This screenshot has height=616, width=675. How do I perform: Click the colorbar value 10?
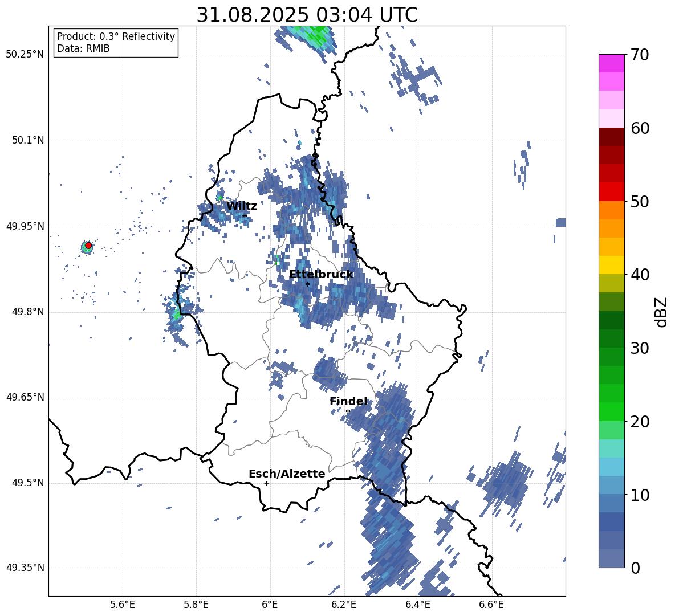(x=640, y=495)
